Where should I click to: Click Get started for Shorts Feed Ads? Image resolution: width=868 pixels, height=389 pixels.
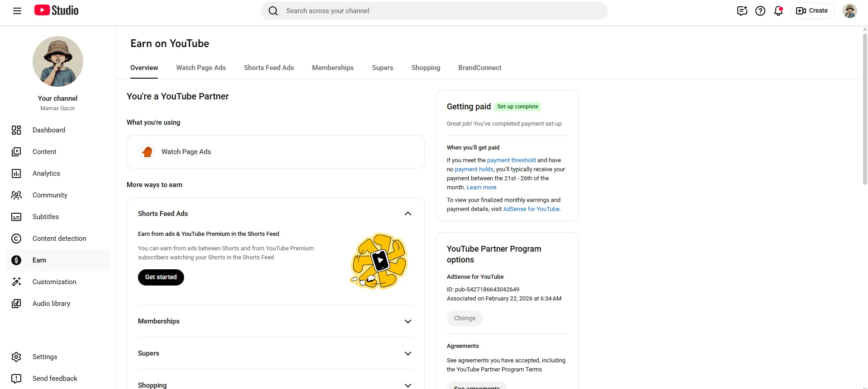161,277
